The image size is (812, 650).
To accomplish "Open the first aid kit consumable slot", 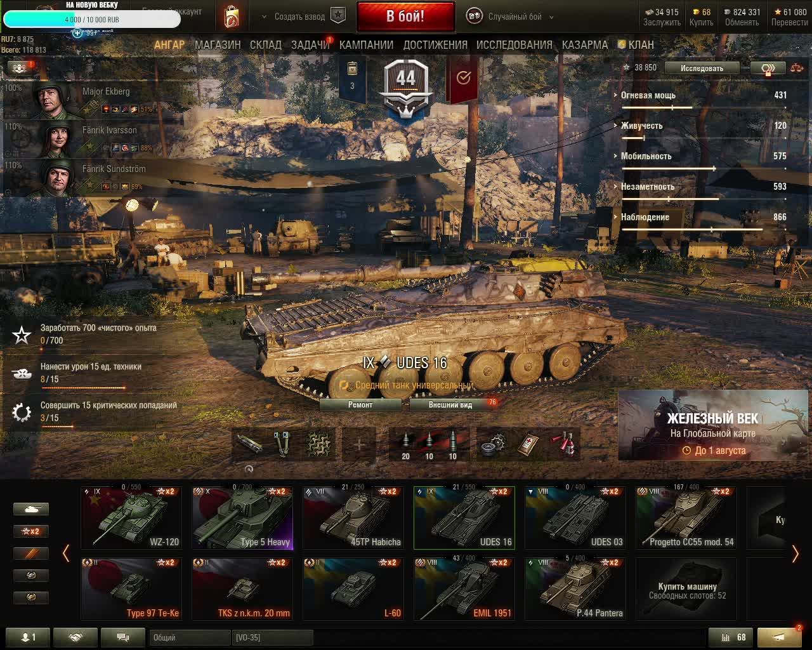I will (x=528, y=444).
